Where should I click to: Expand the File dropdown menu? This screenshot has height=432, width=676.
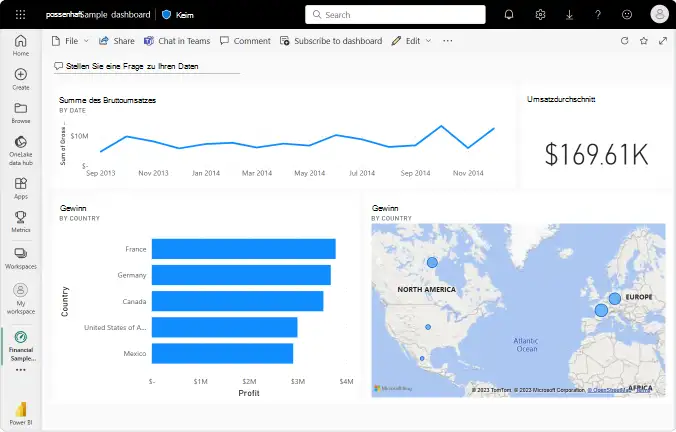(x=70, y=41)
